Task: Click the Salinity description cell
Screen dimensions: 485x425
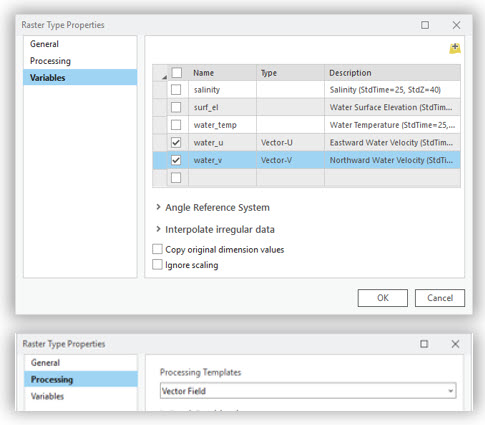Action: tap(393, 90)
